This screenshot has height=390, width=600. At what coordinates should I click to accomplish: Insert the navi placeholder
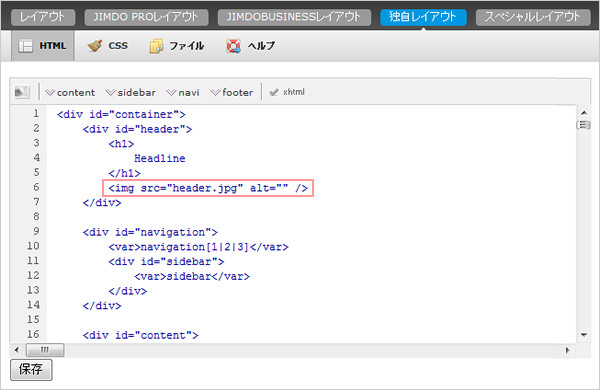183,92
